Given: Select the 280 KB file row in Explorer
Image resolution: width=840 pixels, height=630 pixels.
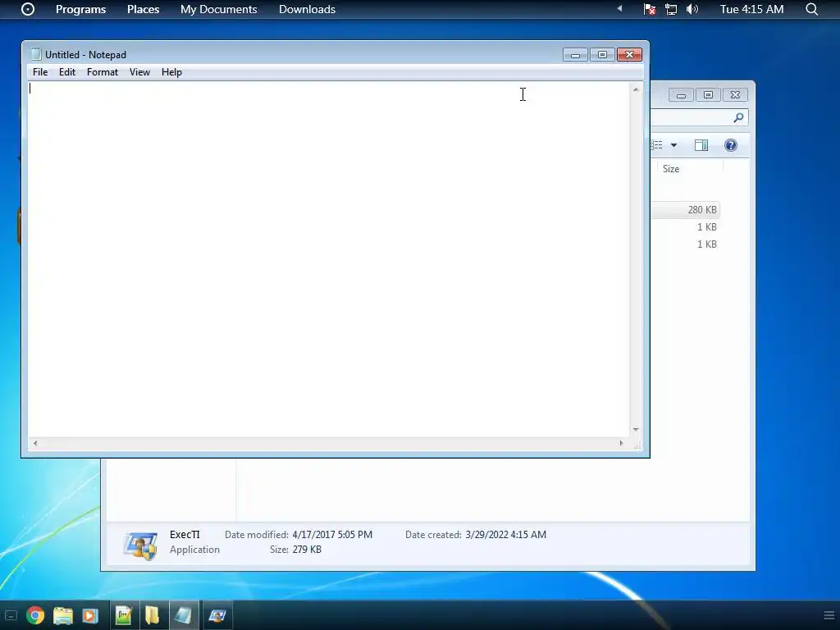Looking at the screenshot, I should (686, 209).
